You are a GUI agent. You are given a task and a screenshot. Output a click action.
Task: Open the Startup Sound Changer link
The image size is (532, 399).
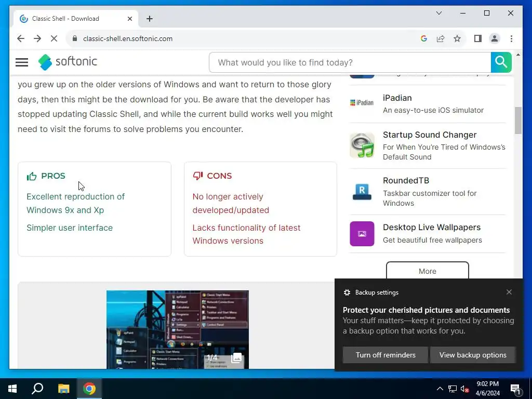[x=430, y=135]
